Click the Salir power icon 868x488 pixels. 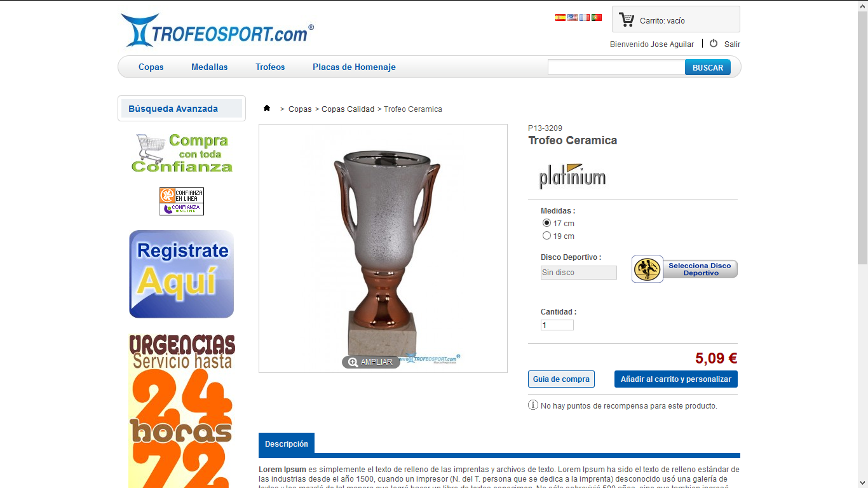pyautogui.click(x=714, y=43)
